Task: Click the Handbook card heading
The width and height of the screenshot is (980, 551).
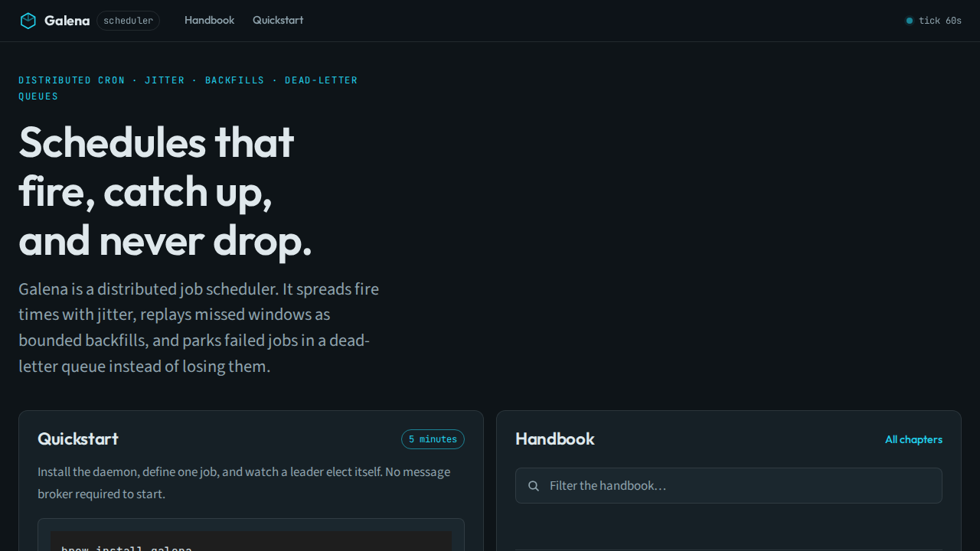Action: coord(555,439)
